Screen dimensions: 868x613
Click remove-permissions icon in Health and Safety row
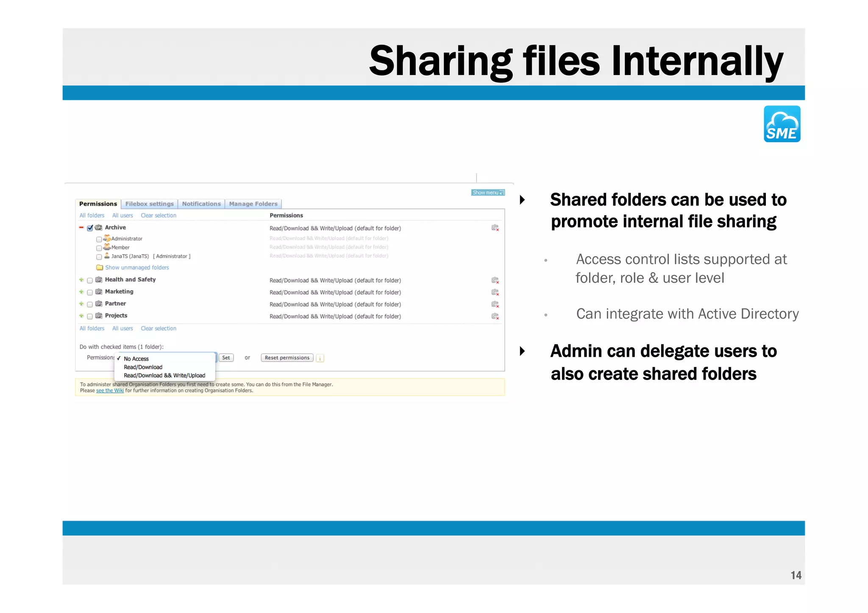pos(495,280)
